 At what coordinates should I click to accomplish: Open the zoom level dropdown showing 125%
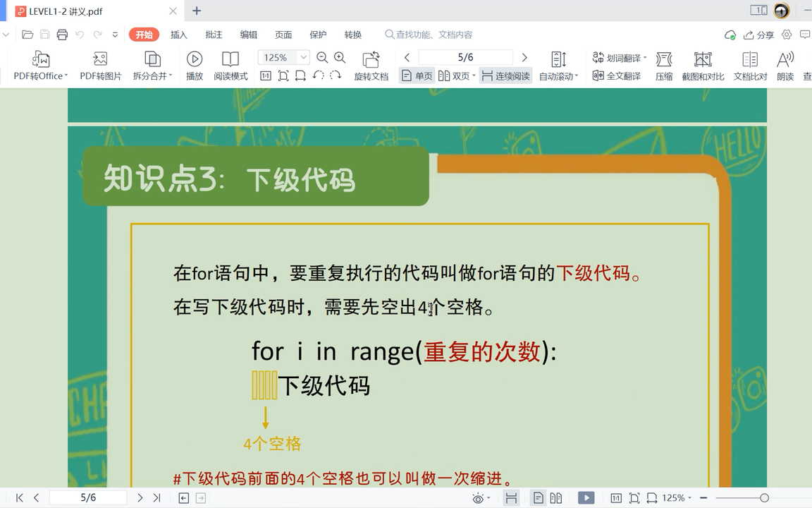pos(302,57)
